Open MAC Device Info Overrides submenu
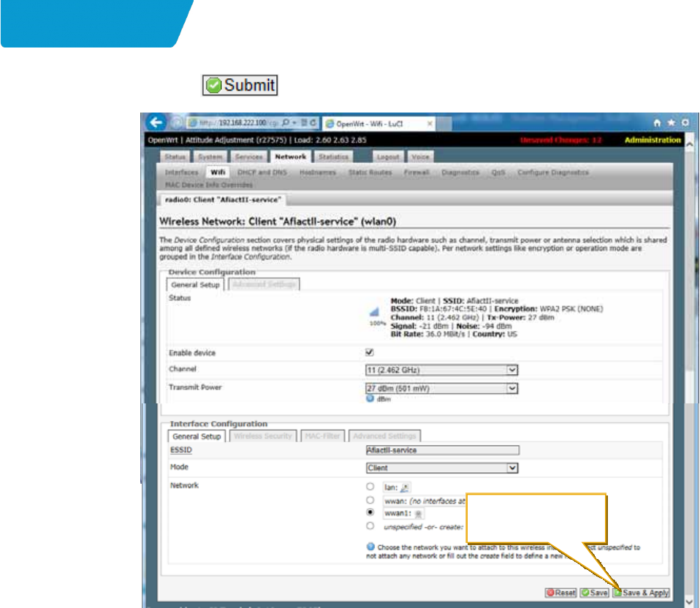Screen dimensions: 700x608 click(x=208, y=185)
